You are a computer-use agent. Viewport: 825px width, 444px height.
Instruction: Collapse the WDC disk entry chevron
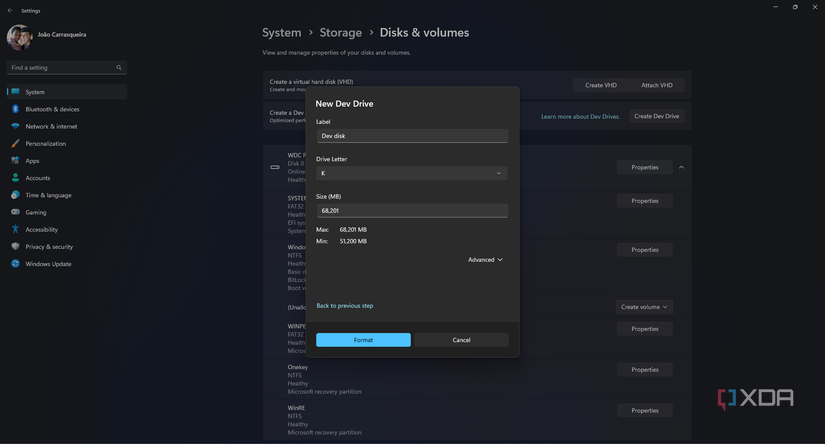click(681, 167)
